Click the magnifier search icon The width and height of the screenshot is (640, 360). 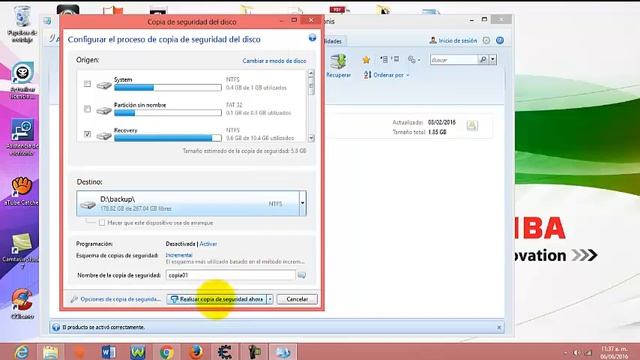(x=483, y=60)
